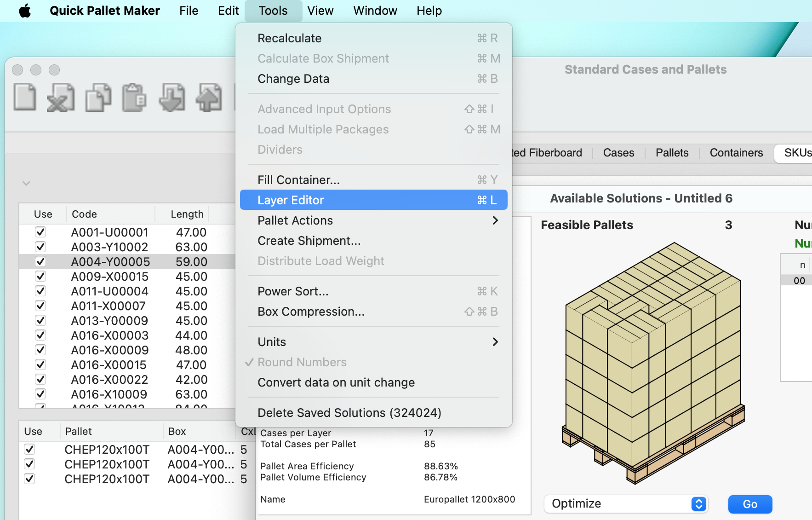
Task: Select row A016-X00009
Action: [x=127, y=350]
